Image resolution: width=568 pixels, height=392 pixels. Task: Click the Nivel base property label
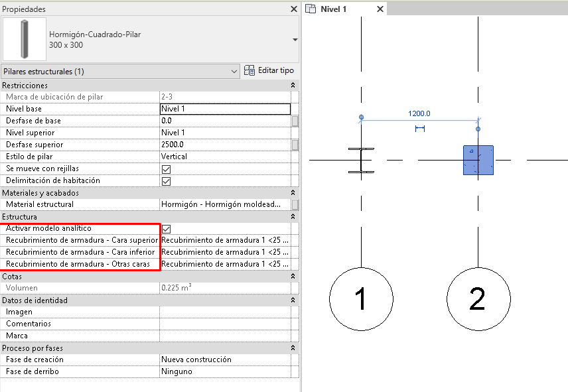coord(23,109)
